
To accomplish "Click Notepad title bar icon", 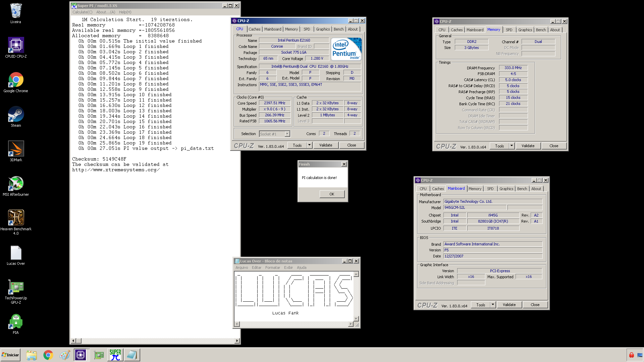I will (237, 261).
